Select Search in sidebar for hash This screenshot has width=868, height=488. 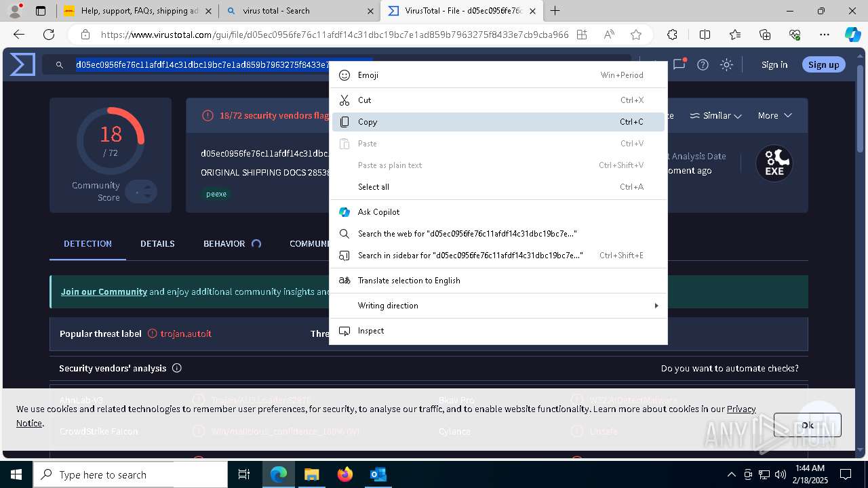tap(498, 256)
